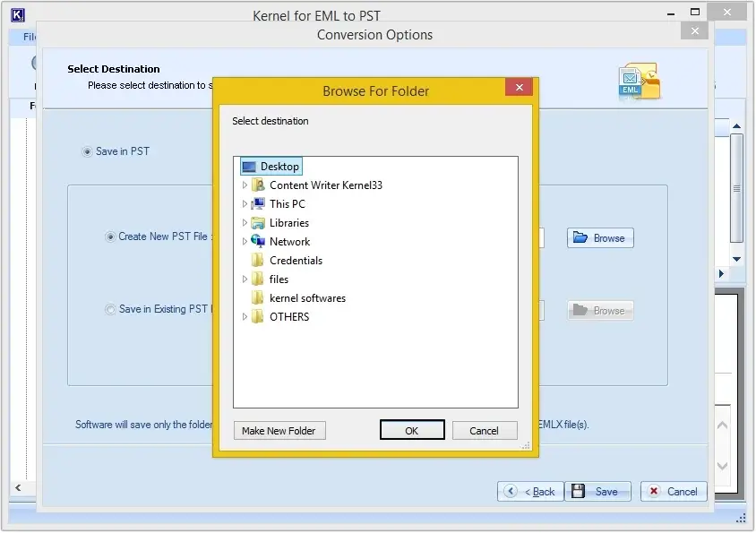The height and width of the screenshot is (533, 756).
Task: Expand the Libraries tree node
Action: 245,223
